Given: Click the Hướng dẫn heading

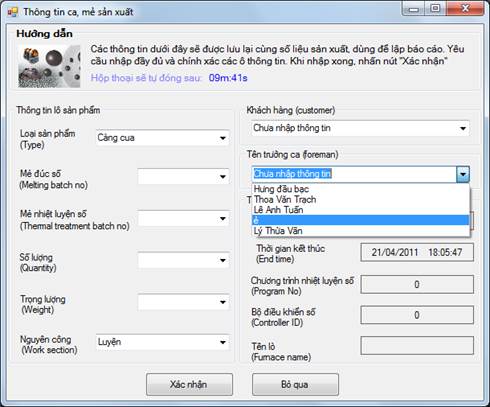Looking at the screenshot, I should tap(44, 34).
